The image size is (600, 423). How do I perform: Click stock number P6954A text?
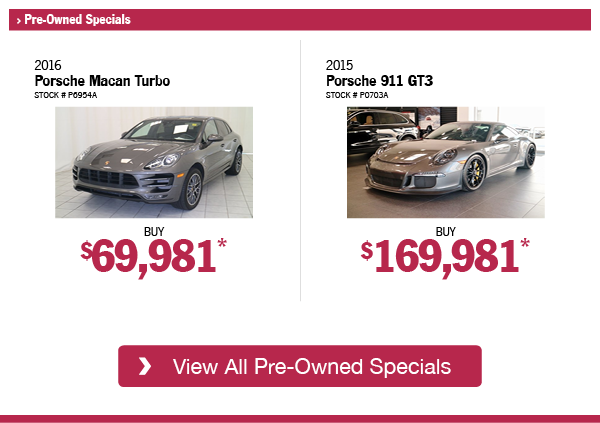(x=65, y=95)
